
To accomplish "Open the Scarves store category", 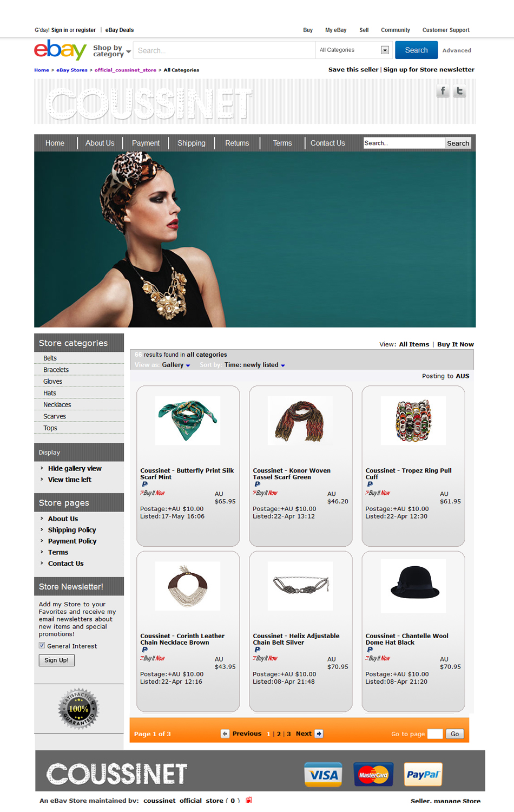I will 55,416.
